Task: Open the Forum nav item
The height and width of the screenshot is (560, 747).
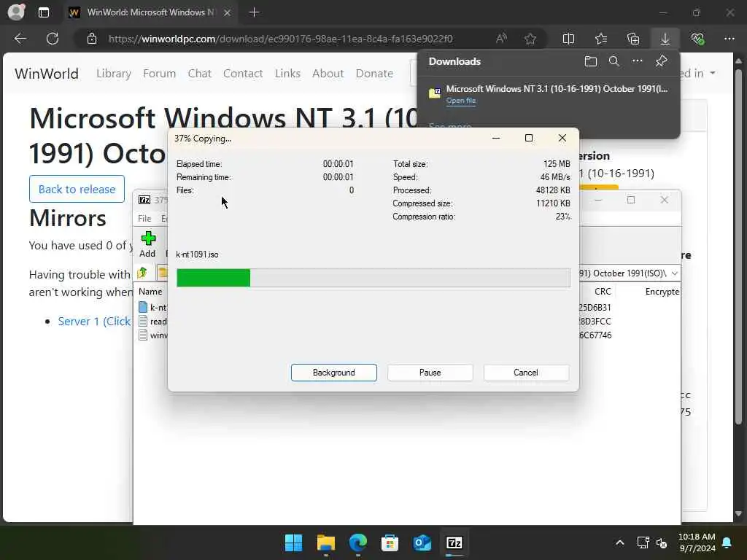Action: tap(160, 74)
